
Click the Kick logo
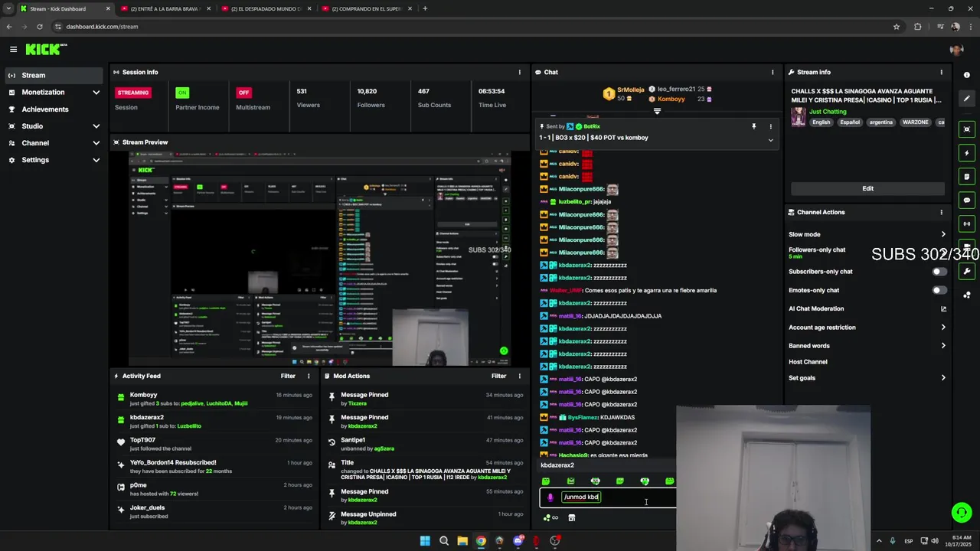(x=46, y=49)
